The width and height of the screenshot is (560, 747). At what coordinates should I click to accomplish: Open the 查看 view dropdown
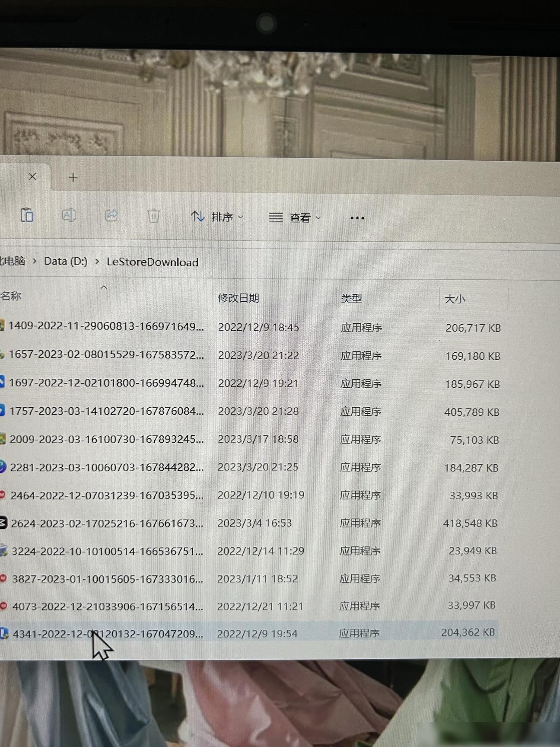tap(295, 217)
